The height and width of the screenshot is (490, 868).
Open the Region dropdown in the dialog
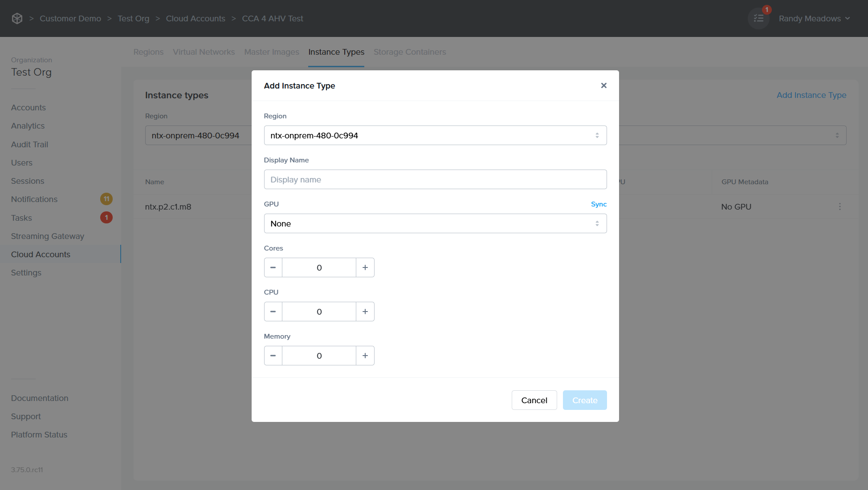(435, 135)
